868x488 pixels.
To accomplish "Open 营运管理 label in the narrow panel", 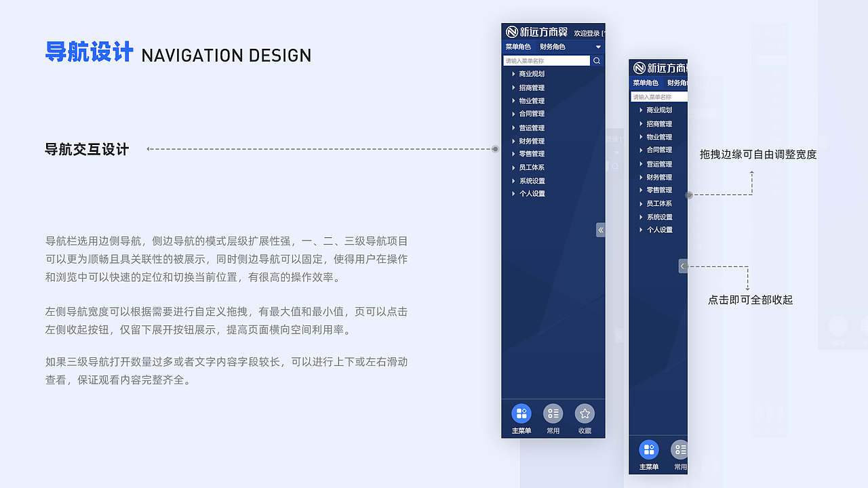I will [659, 164].
